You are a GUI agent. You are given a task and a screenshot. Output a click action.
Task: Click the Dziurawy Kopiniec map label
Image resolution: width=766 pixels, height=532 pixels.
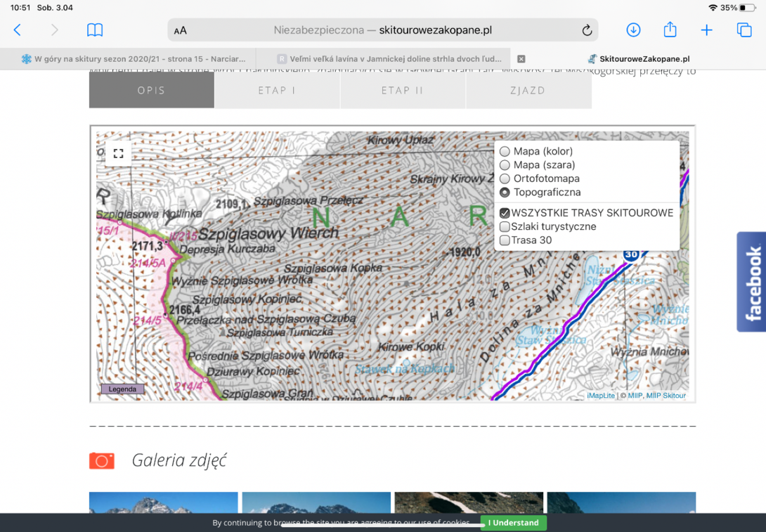pos(253,372)
